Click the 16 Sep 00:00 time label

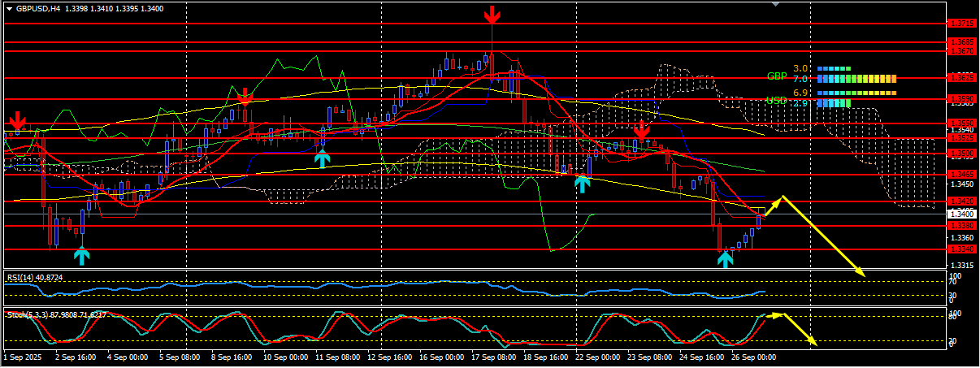pos(440,357)
